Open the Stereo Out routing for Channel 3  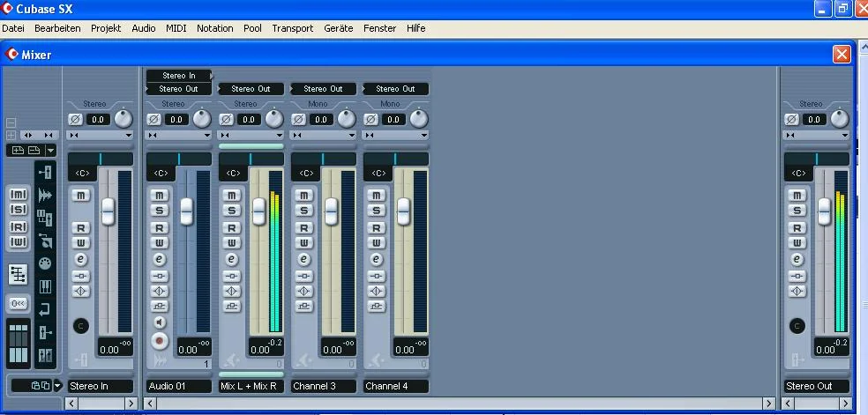323,89
